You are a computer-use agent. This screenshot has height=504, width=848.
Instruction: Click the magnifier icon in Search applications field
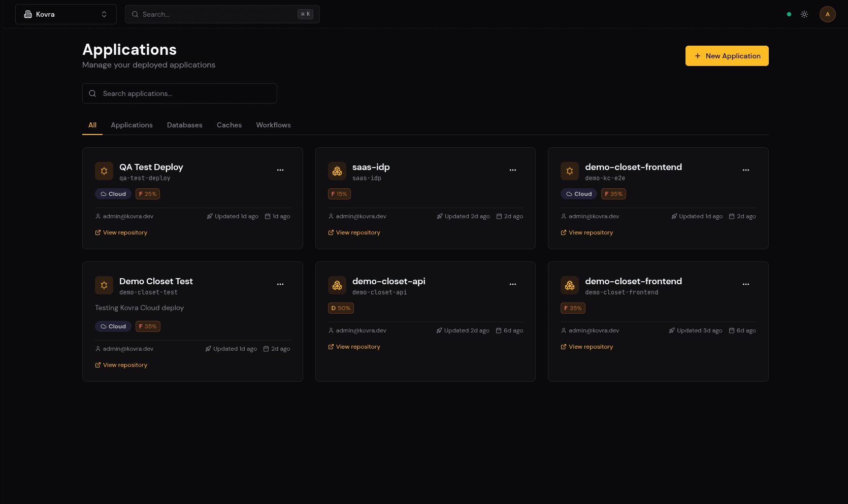click(92, 93)
